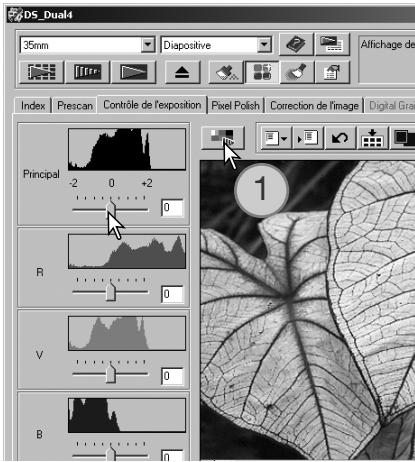Eject the film holder
The height and width of the screenshot is (462, 415).
[182, 72]
